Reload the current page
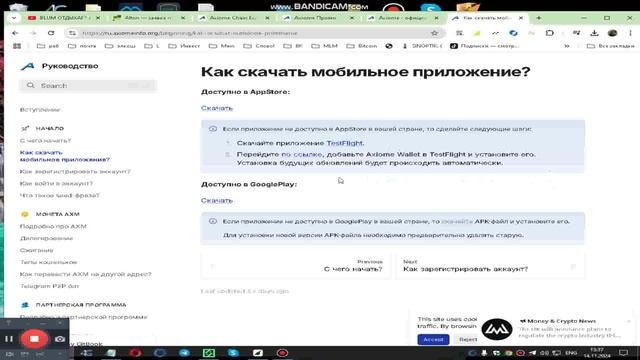 [x=51, y=33]
